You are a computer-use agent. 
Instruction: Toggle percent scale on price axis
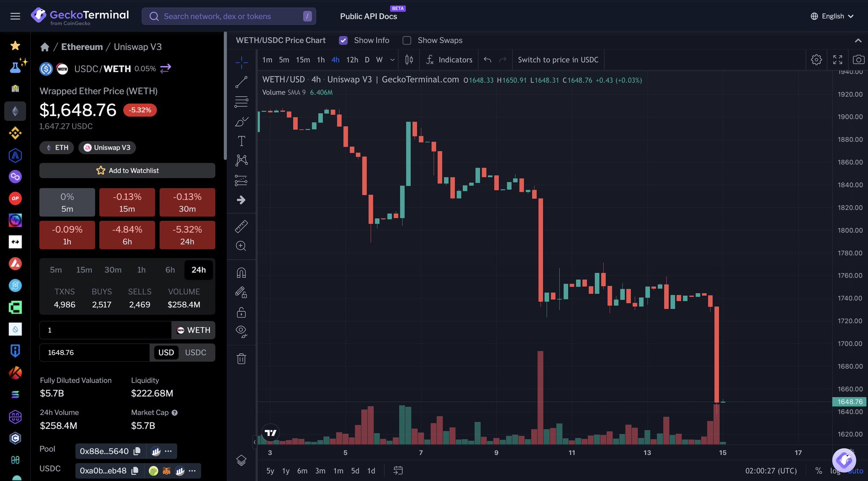point(818,470)
